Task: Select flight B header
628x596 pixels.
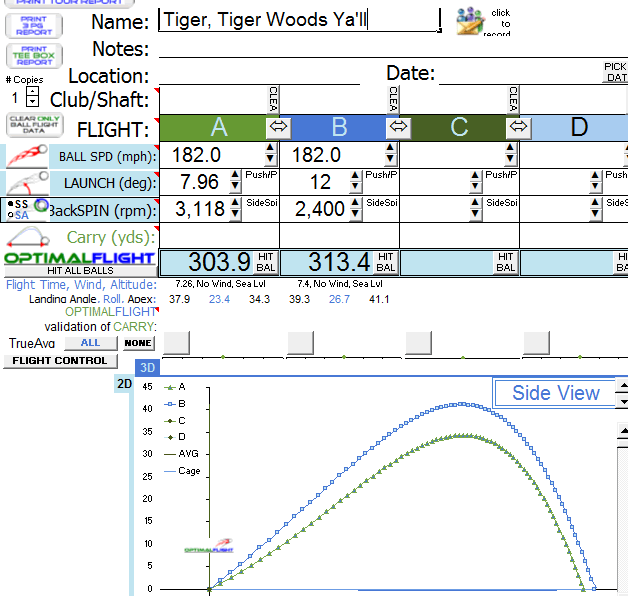Action: pyautogui.click(x=339, y=127)
